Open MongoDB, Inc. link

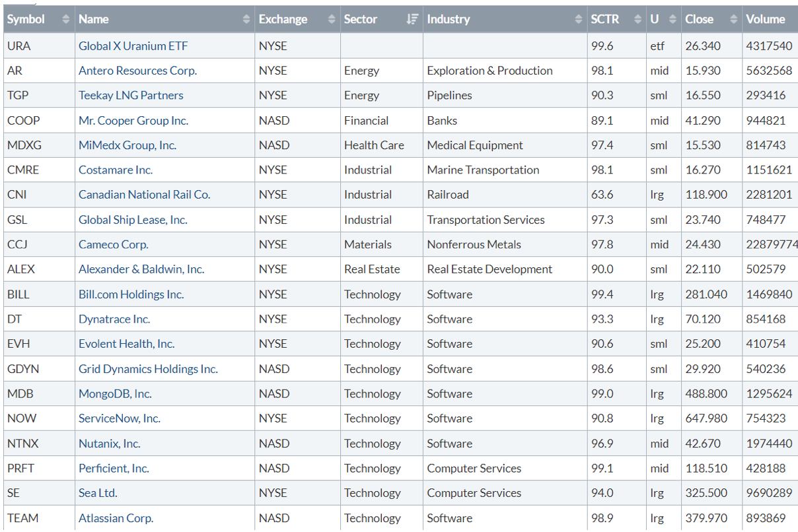click(115, 393)
